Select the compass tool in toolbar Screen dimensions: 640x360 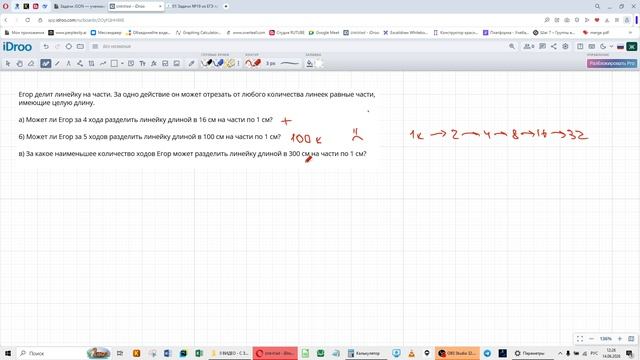69,63
